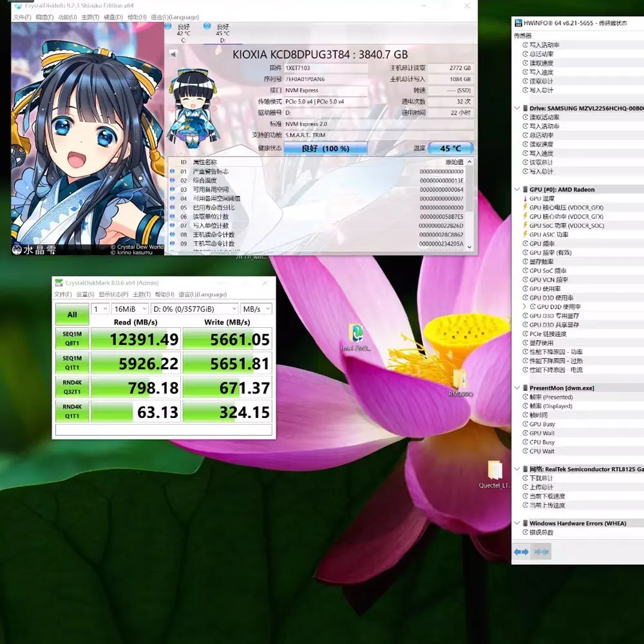Click the clock icon beside CPU Busy
Screen dimensions: 644x644
click(526, 442)
